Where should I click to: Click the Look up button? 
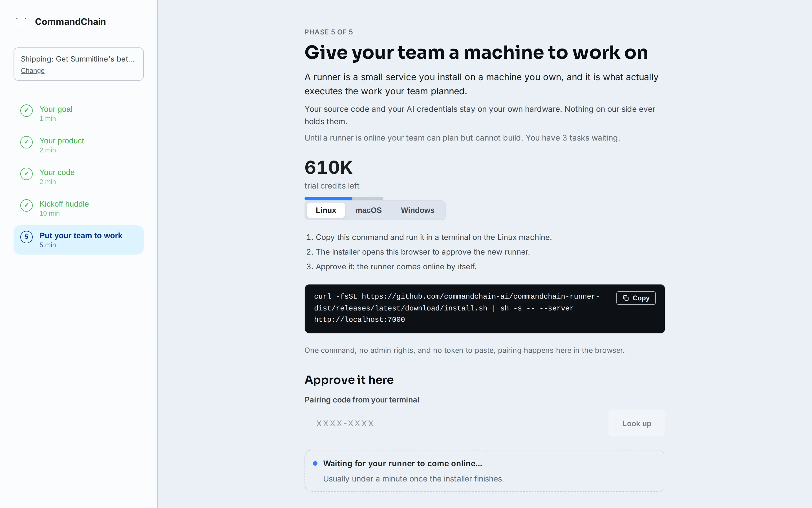click(637, 423)
